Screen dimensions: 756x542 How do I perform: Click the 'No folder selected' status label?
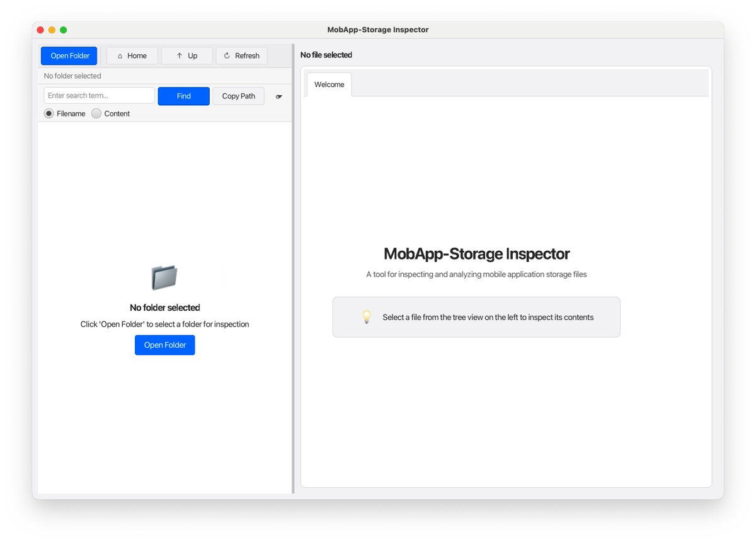click(x=72, y=76)
